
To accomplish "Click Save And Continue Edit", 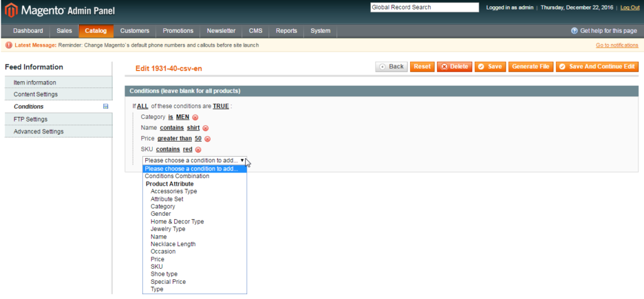I will pos(597,67).
